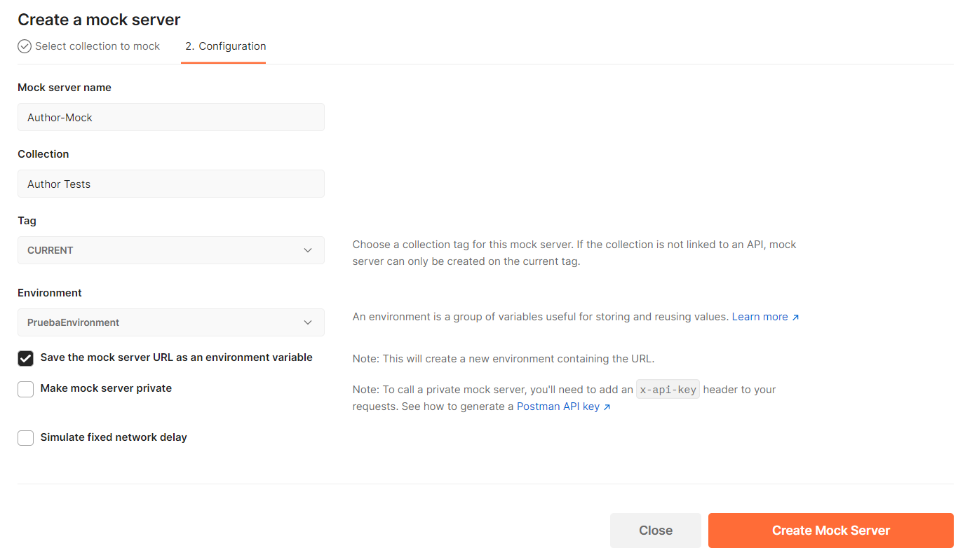965x560 pixels.
Task: Select the 2. Configuration tab
Action: (225, 46)
